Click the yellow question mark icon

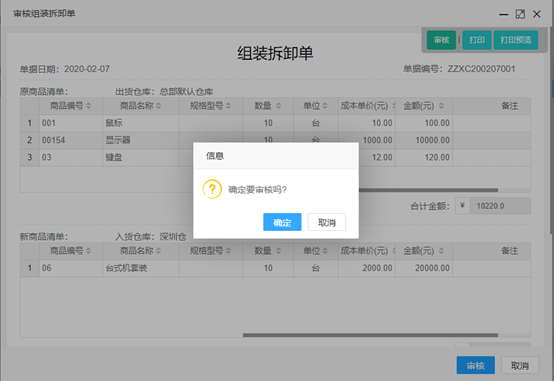pos(212,189)
